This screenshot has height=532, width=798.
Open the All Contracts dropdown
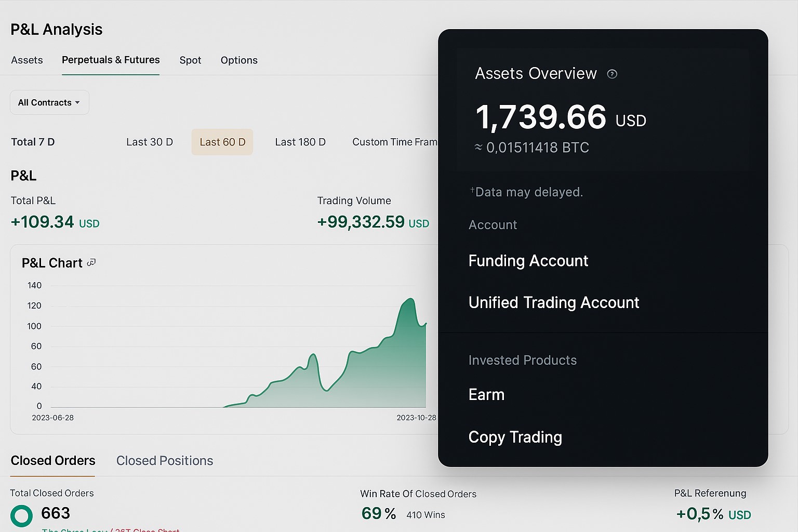point(49,102)
